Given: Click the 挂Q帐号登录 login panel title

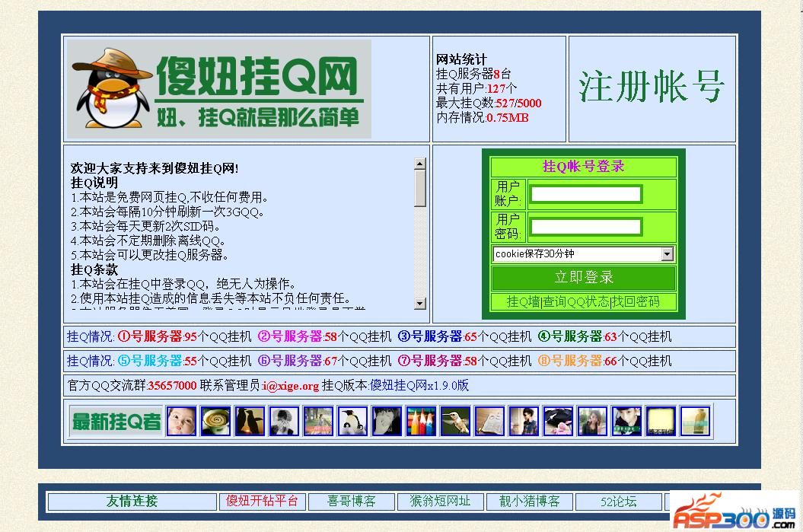Looking at the screenshot, I should point(584,167).
